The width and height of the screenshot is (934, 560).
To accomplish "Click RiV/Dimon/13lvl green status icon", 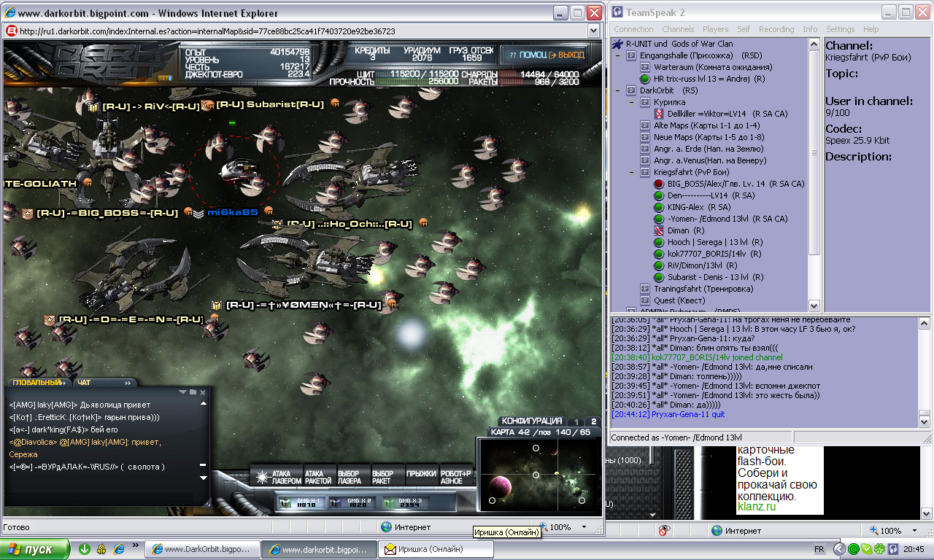I will point(659,265).
